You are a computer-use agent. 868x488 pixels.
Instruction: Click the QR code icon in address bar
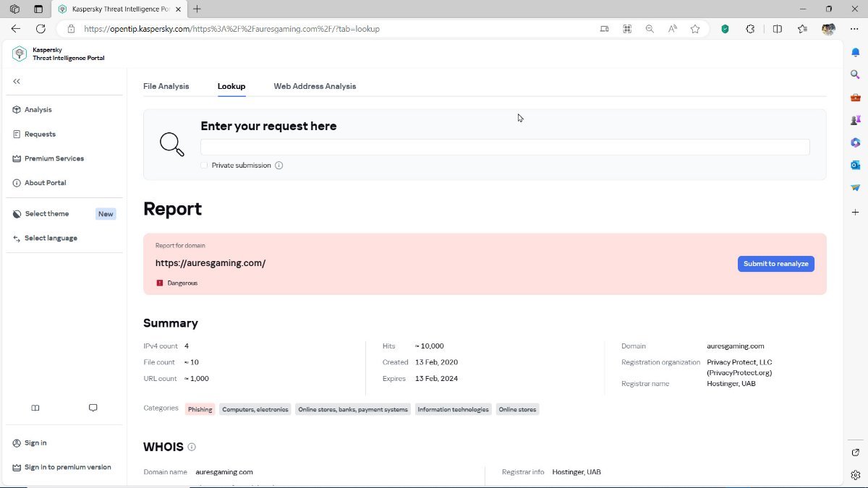[x=627, y=29]
